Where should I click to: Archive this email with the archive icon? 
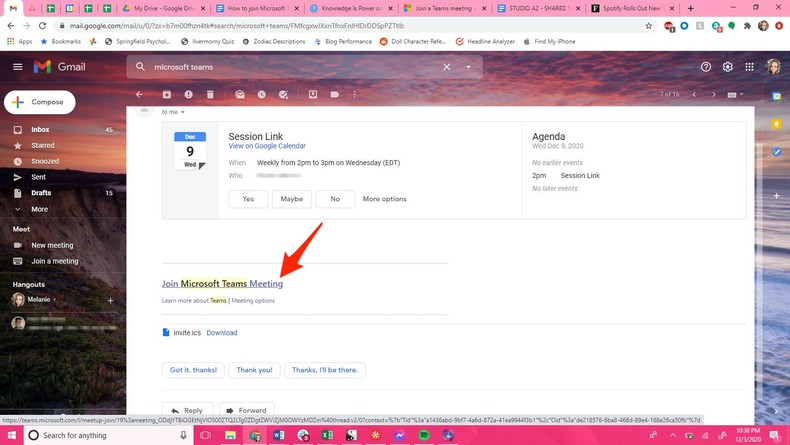pos(167,95)
